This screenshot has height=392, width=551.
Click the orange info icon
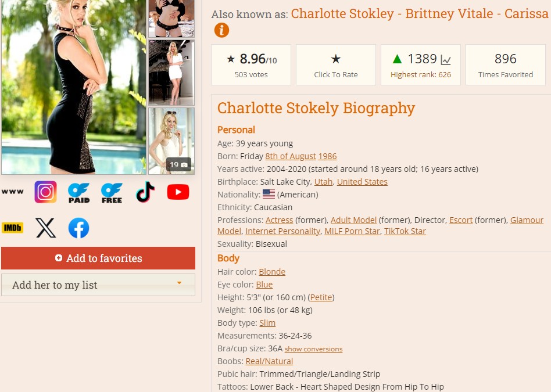click(x=221, y=30)
